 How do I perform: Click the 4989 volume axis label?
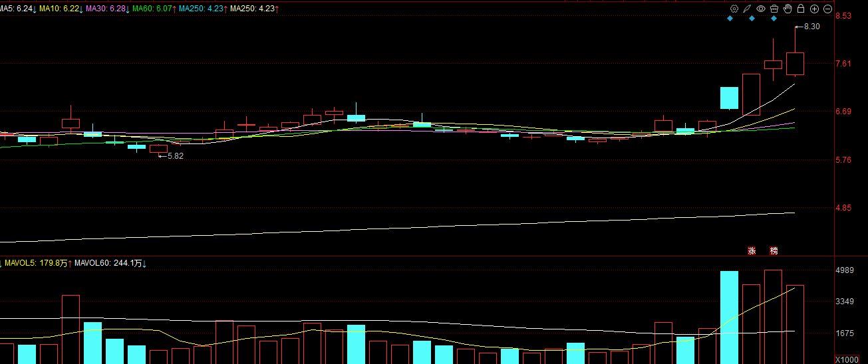point(845,270)
